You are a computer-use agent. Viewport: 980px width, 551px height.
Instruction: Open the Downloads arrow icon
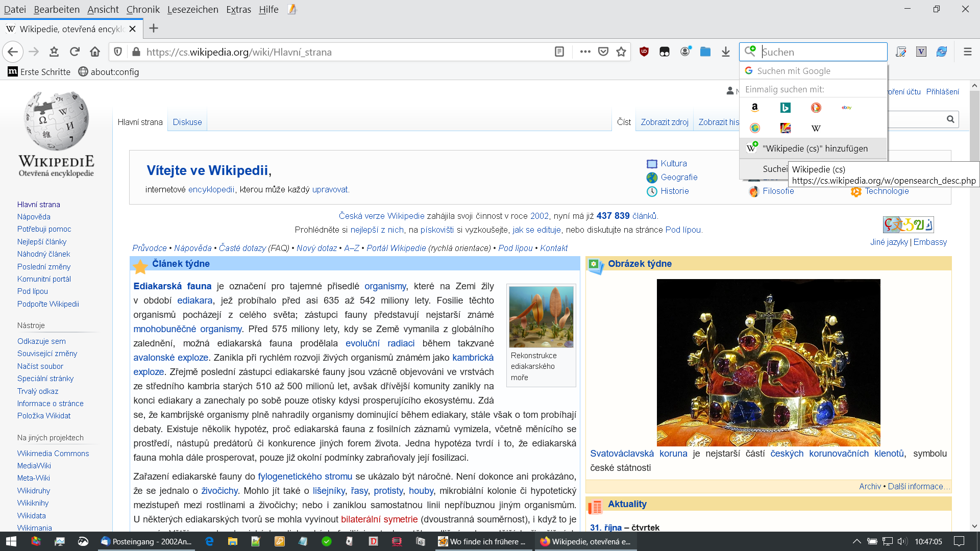pos(725,52)
